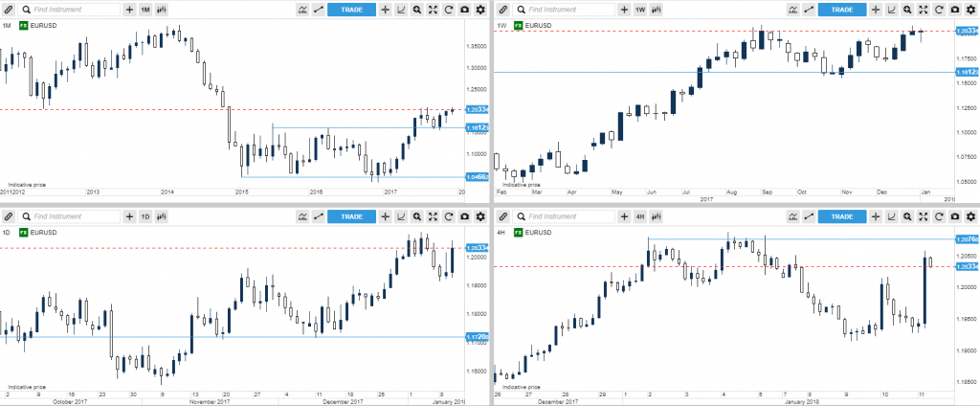Add indicator on weekly chart toolbar
The height and width of the screenshot is (406, 980).
[792, 10]
